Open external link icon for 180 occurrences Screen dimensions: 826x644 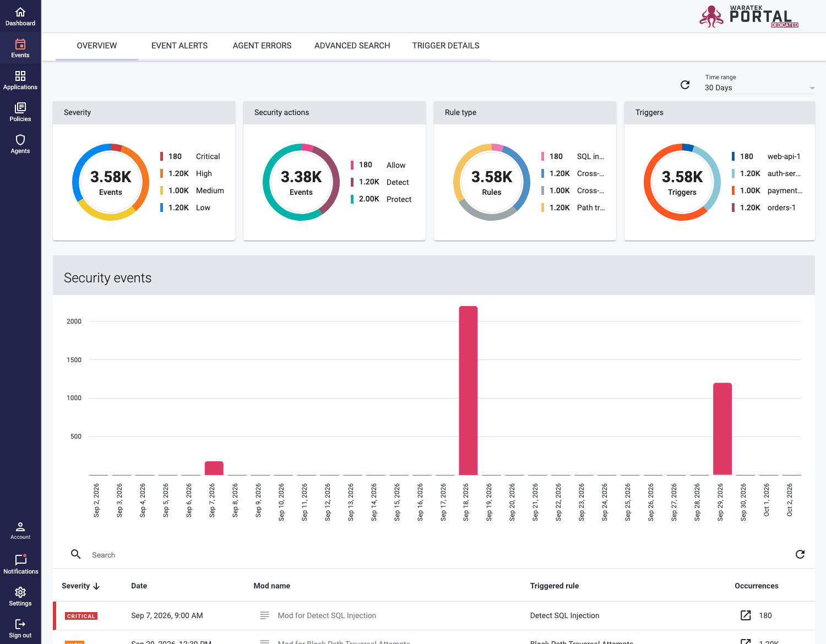(746, 615)
